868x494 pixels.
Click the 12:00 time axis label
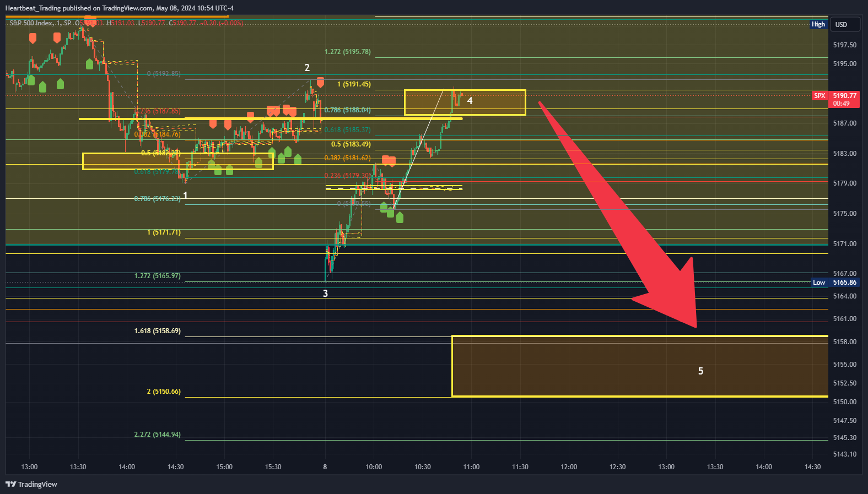569,467
